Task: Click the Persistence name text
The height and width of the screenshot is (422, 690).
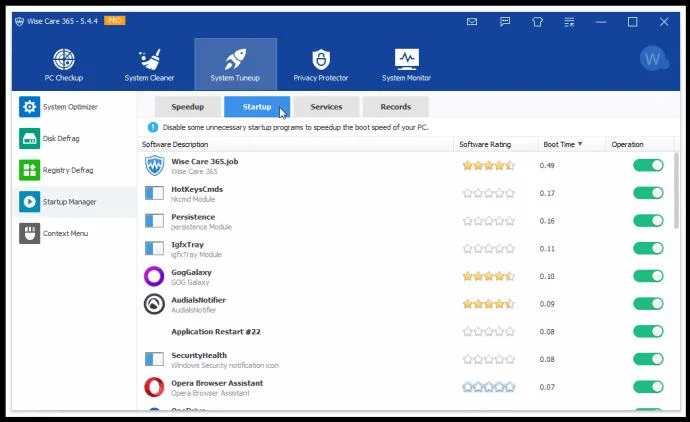Action: [193, 217]
